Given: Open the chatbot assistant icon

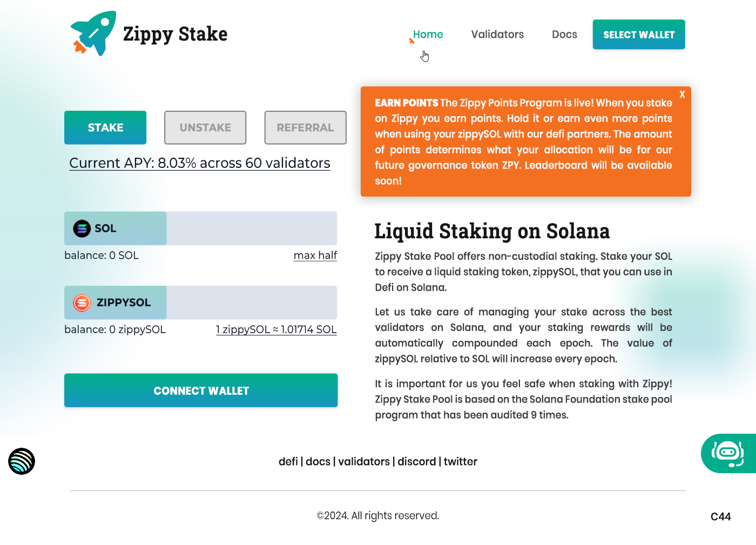Looking at the screenshot, I should click(727, 454).
